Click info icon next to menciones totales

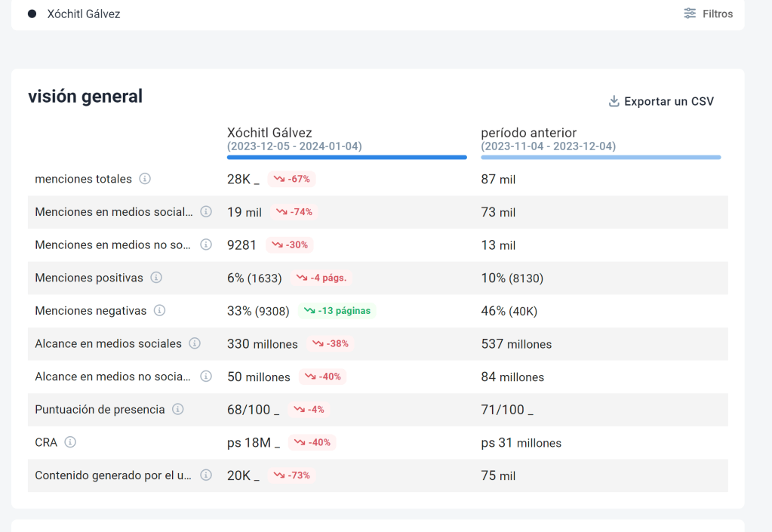pos(145,179)
